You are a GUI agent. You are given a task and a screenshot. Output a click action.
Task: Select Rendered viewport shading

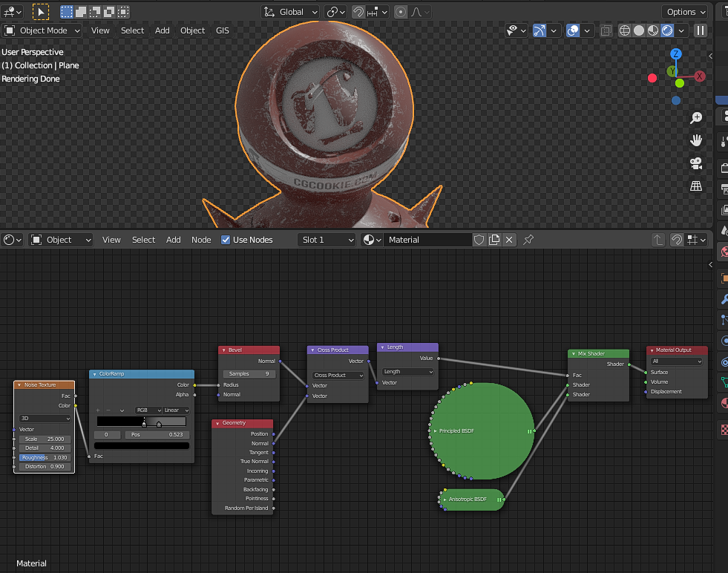(x=667, y=30)
